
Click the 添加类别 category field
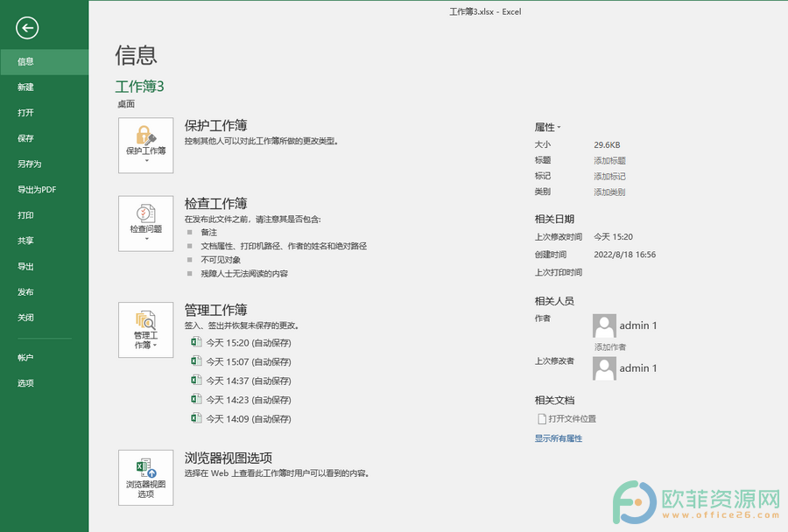pyautogui.click(x=609, y=192)
